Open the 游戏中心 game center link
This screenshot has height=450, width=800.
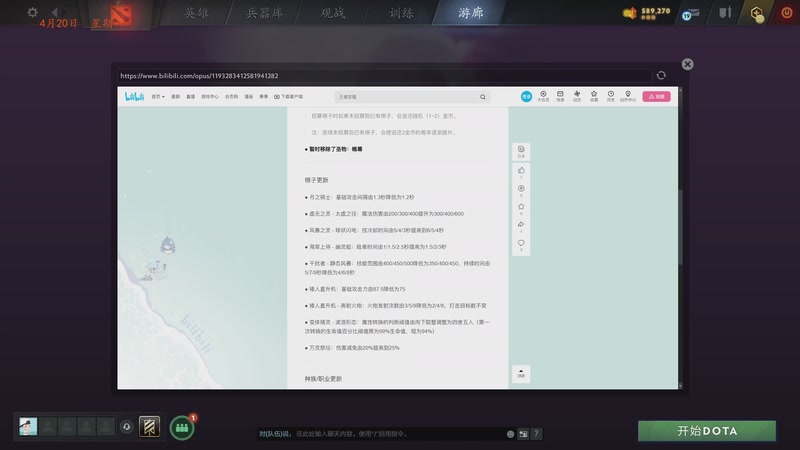pos(210,96)
